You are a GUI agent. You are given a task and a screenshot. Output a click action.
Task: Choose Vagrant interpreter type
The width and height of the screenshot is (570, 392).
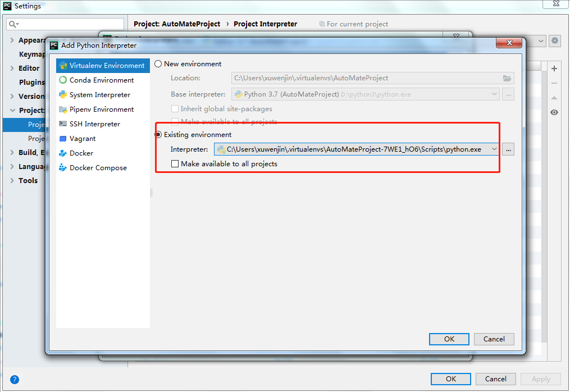pos(103,139)
